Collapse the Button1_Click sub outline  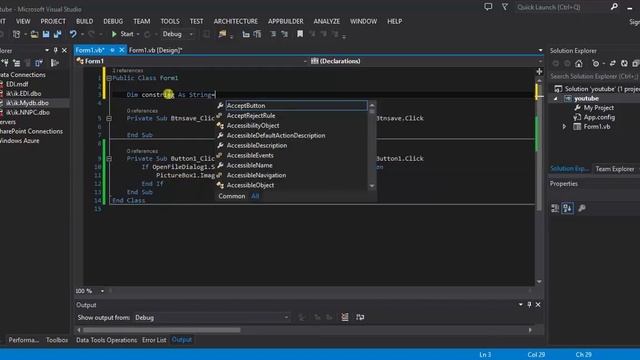point(109,158)
